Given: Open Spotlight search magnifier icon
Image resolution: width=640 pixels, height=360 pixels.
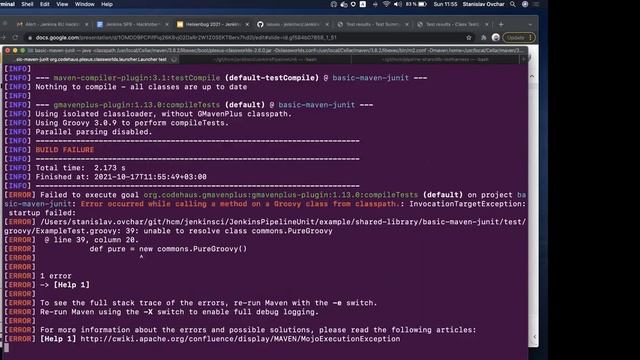Looking at the screenshot, I should pyautogui.click(x=513, y=4).
